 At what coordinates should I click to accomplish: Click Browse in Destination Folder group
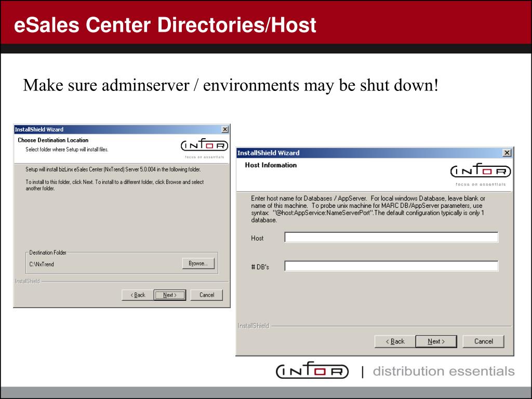(x=198, y=263)
